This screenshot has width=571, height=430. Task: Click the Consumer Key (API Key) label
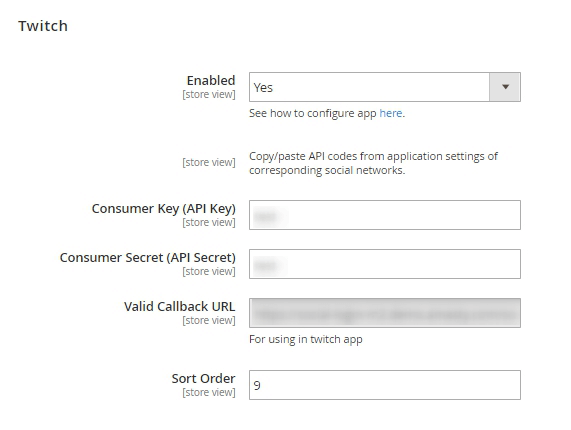coord(164,209)
